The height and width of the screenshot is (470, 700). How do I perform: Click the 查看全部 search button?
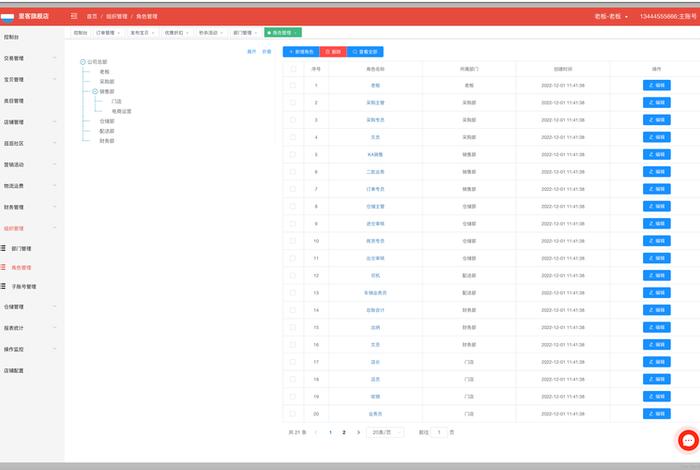tap(365, 51)
